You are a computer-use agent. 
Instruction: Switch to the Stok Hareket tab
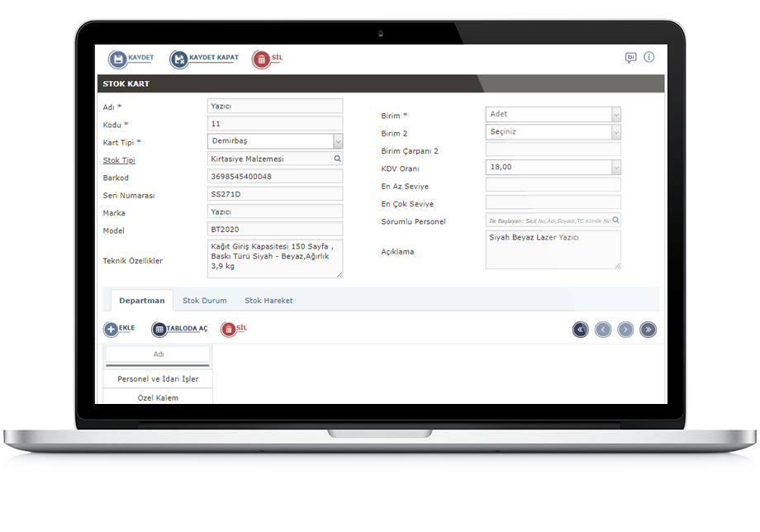coord(268,301)
